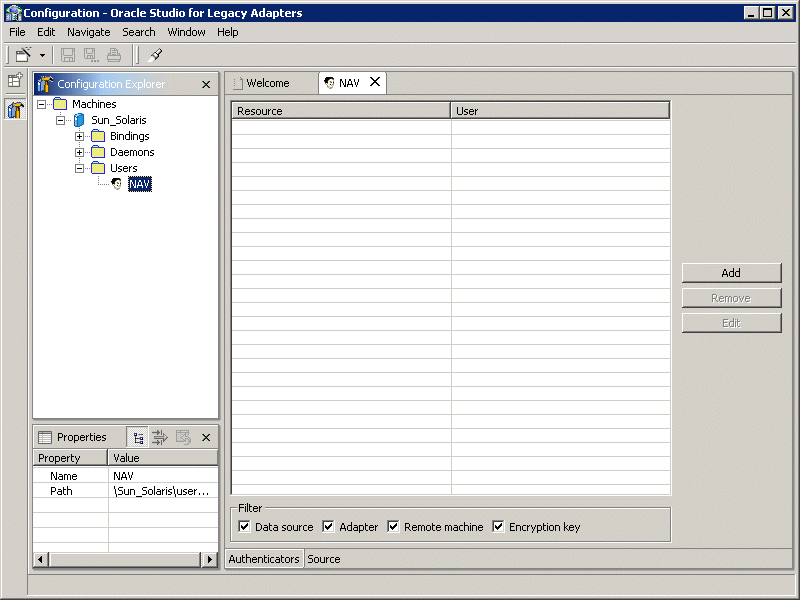Open the Window menu
The image size is (800, 600).
coord(186,32)
